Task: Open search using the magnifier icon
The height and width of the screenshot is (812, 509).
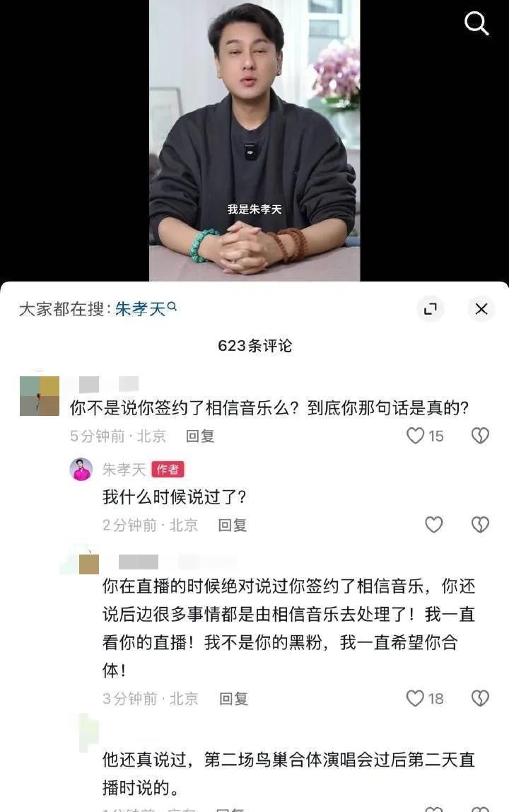Action: [476, 23]
